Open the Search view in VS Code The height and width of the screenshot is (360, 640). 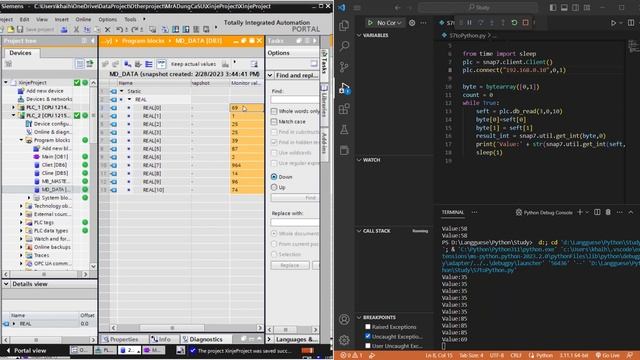tap(344, 46)
